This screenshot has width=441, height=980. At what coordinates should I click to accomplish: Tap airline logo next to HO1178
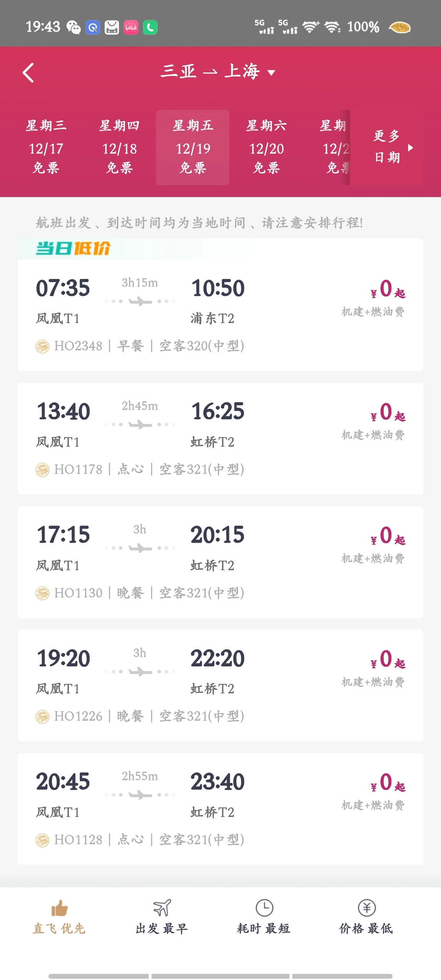pyautogui.click(x=42, y=470)
